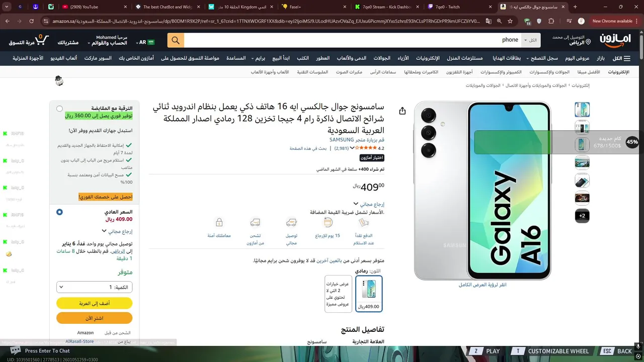Click the تشحن من أمازون truck icon
Image resolution: width=644 pixels, height=362 pixels.
[x=255, y=222]
